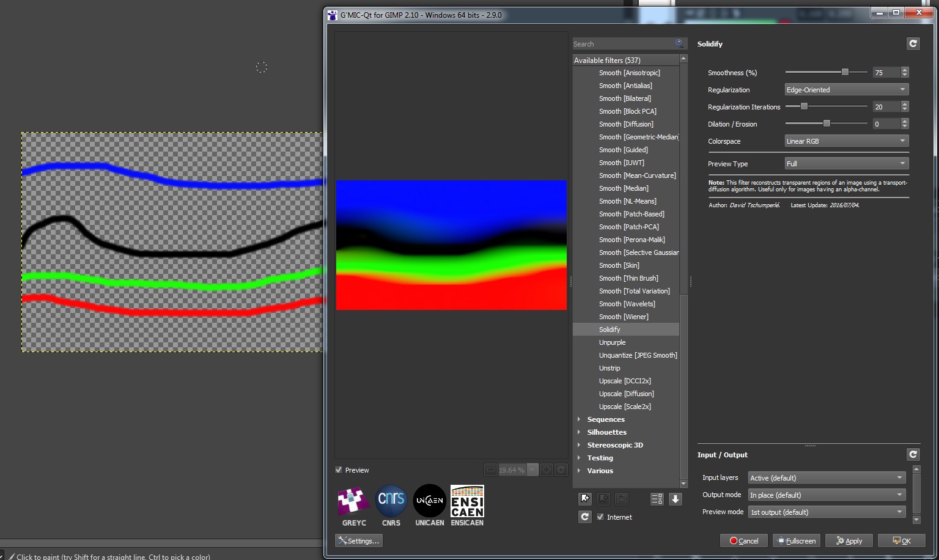Click the add fave bookmark icon

tap(585, 499)
